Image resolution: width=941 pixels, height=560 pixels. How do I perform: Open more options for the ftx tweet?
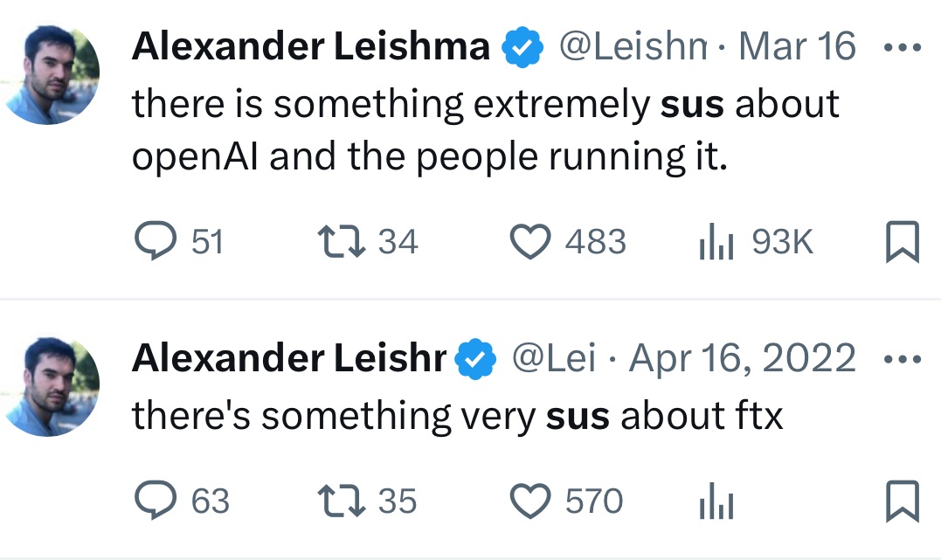click(x=901, y=359)
